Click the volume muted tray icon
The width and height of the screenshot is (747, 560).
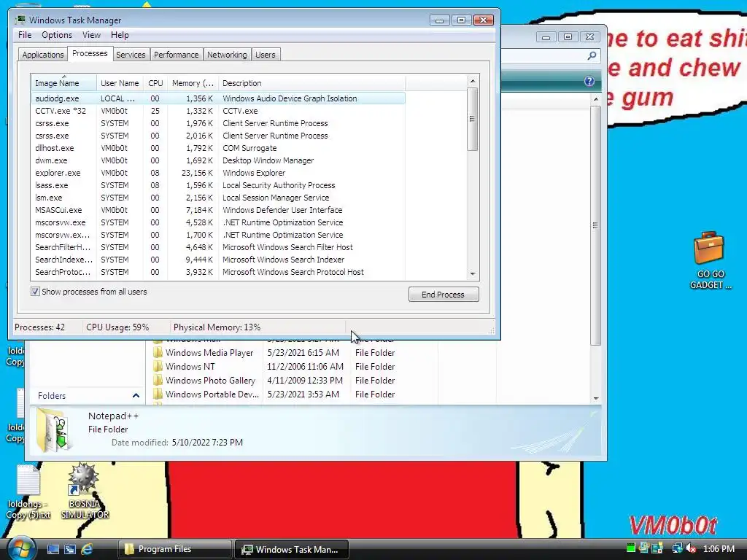[x=692, y=548]
